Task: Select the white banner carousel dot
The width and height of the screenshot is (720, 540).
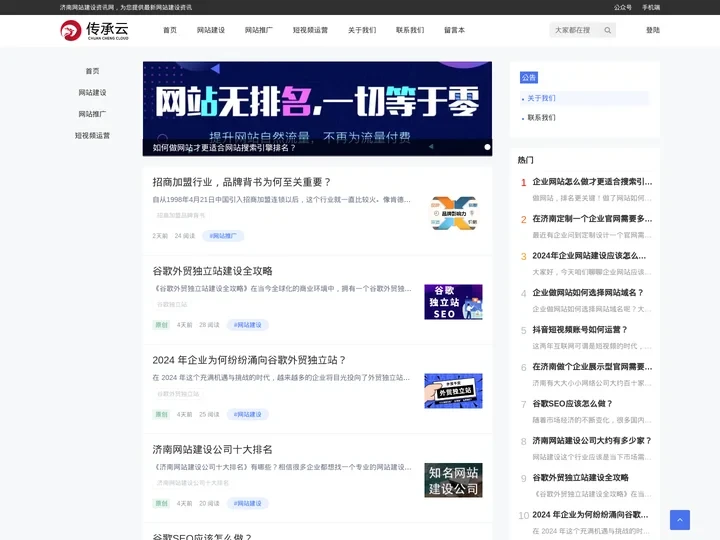Action: [487, 147]
